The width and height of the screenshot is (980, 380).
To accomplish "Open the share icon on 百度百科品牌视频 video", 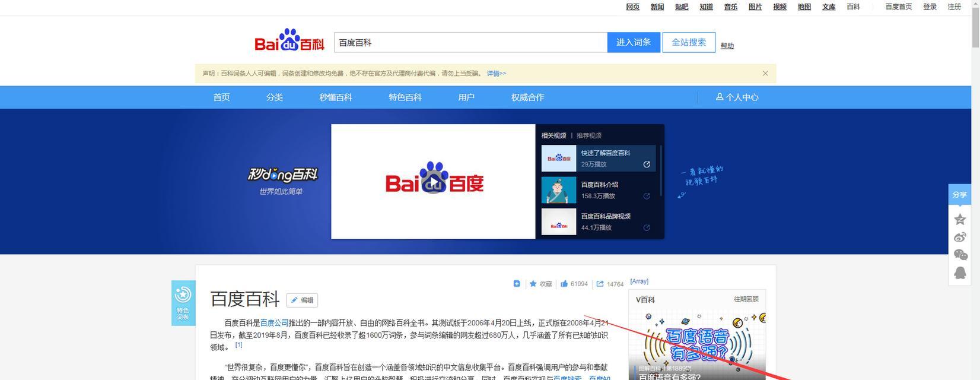I will [x=647, y=227].
